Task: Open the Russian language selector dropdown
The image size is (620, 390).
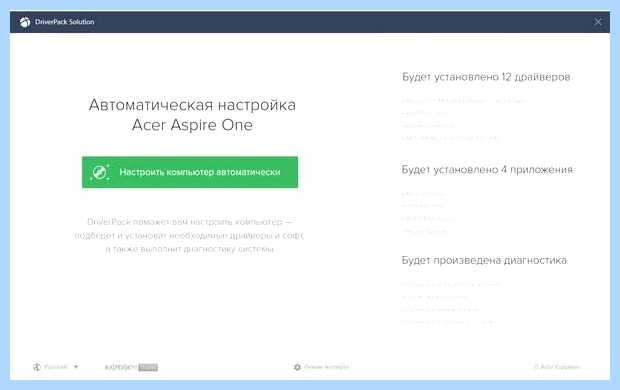Action: [x=56, y=367]
